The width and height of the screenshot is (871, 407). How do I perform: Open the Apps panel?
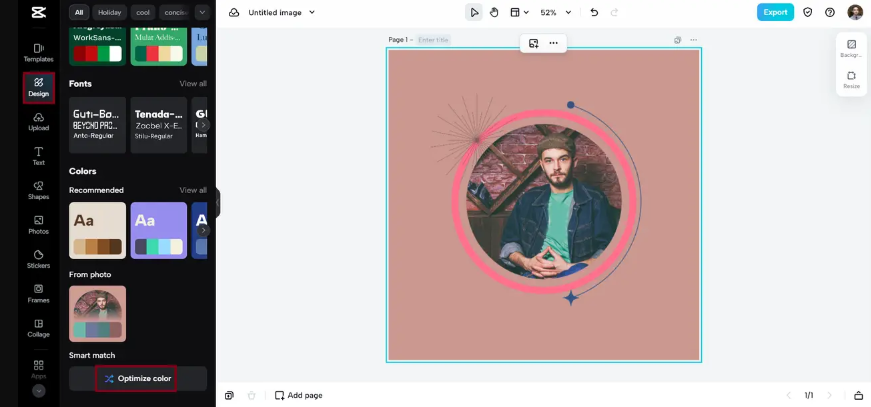pos(38,369)
